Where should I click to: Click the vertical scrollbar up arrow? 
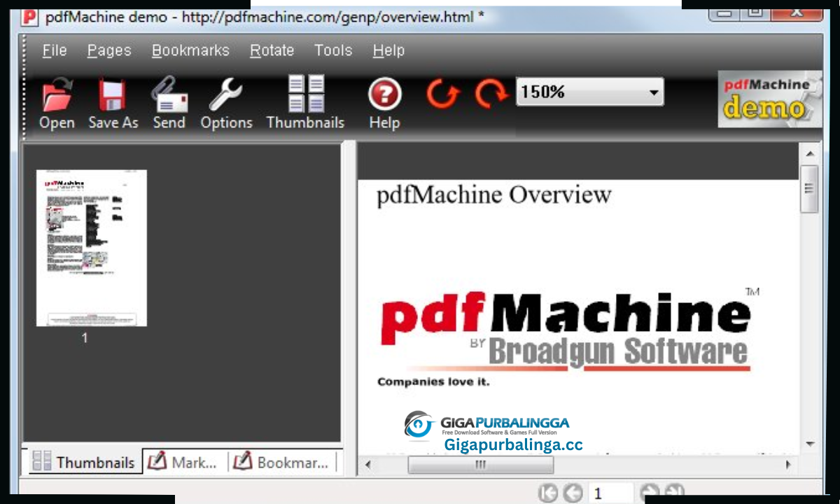[x=810, y=153]
